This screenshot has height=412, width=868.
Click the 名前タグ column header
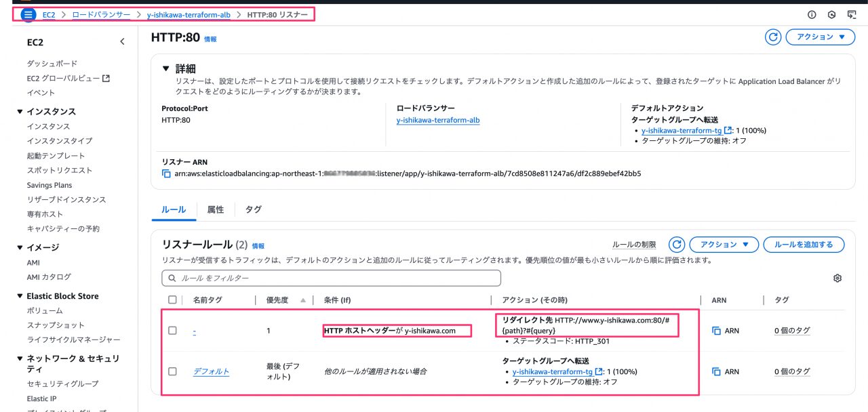tap(208, 300)
